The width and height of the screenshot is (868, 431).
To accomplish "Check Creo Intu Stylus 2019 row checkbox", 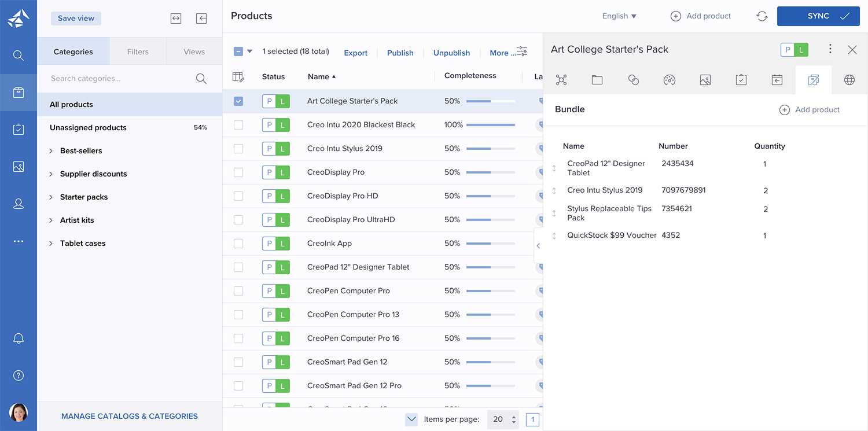I will click(x=238, y=149).
